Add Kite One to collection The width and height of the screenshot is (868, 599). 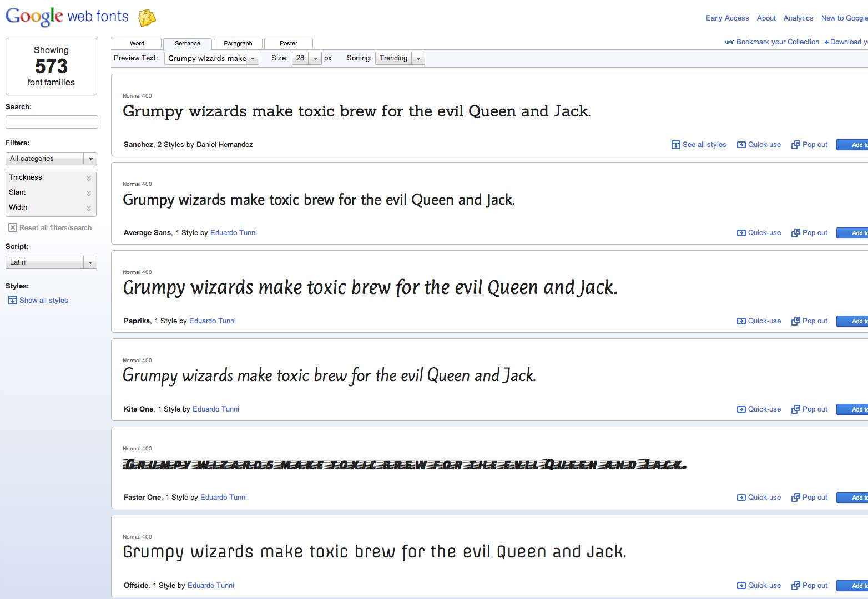point(852,409)
